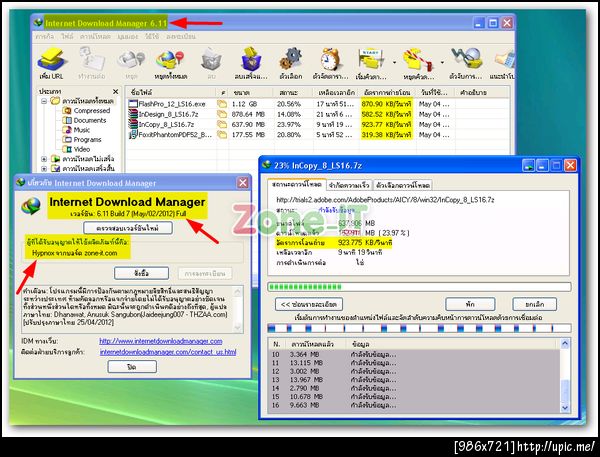Select the Compressed category

pyautogui.click(x=86, y=111)
